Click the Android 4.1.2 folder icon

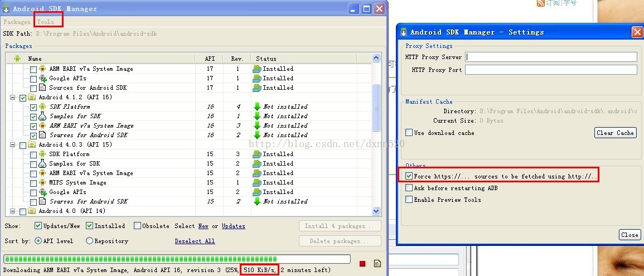tap(32, 98)
